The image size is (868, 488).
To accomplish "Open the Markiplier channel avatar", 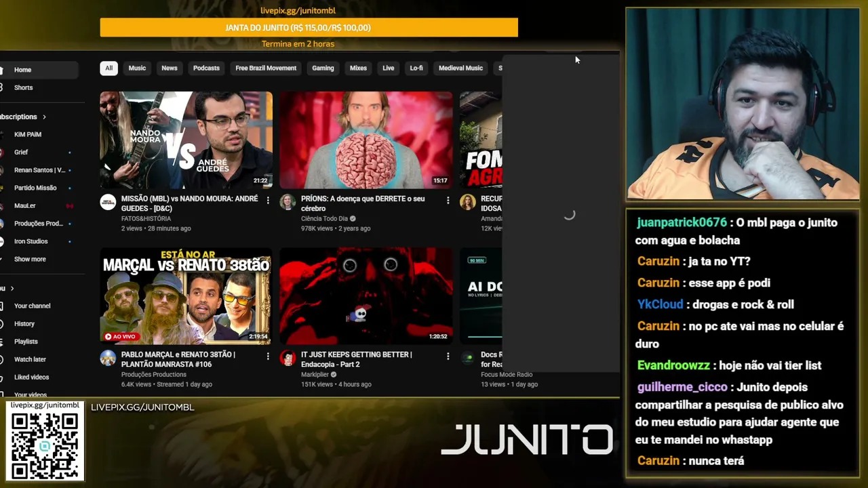I will (288, 358).
